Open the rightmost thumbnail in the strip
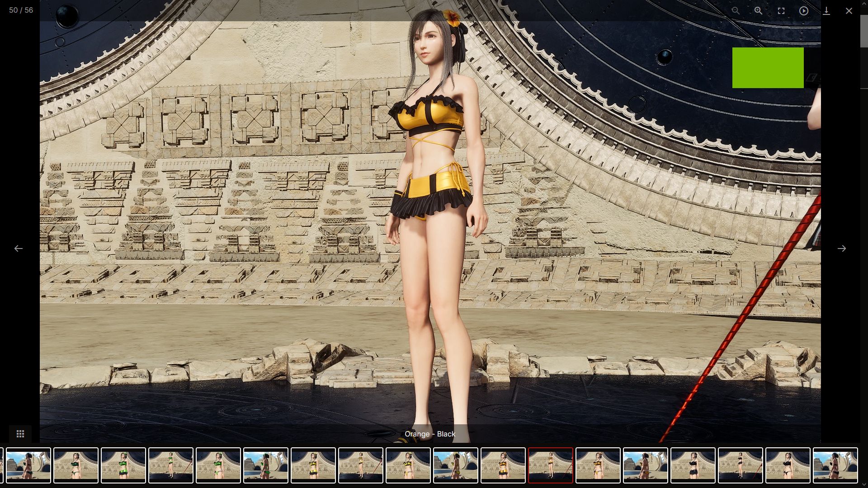868x488 pixels. point(835,465)
